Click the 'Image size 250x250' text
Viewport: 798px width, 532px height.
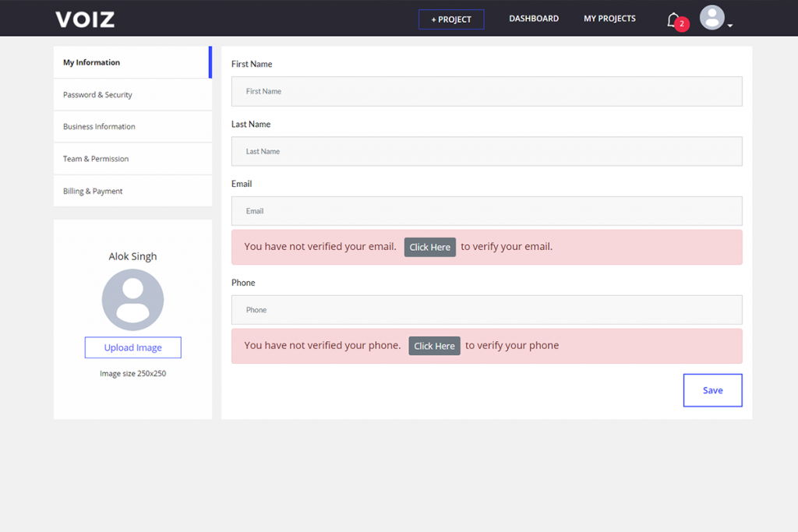[132, 373]
